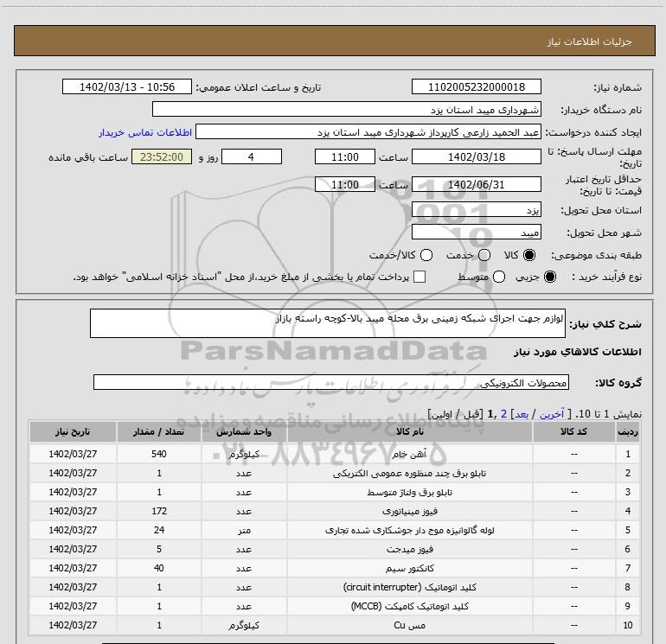Click the واحد شمارش column header
The height and width of the screenshot is (644, 666).
click(244, 431)
